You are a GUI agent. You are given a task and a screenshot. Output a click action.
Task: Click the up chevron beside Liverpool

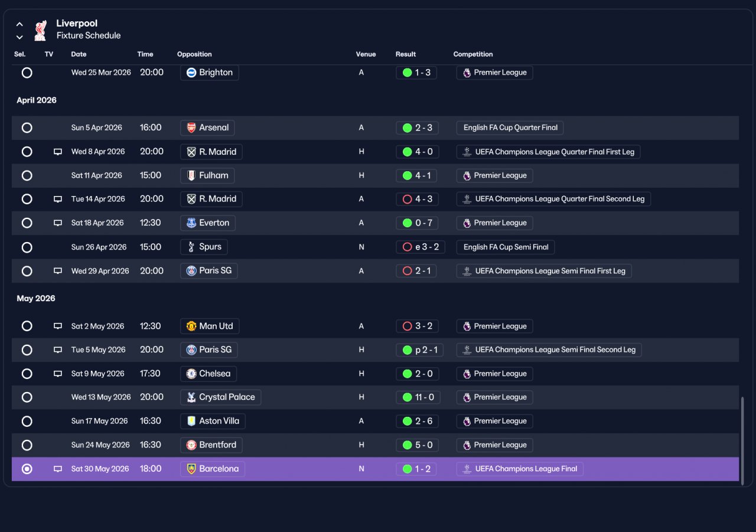point(19,24)
